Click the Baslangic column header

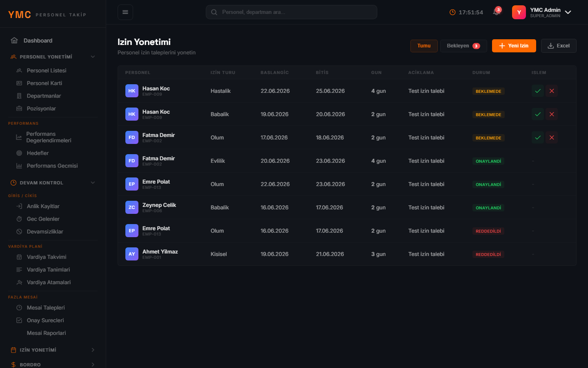click(x=274, y=72)
